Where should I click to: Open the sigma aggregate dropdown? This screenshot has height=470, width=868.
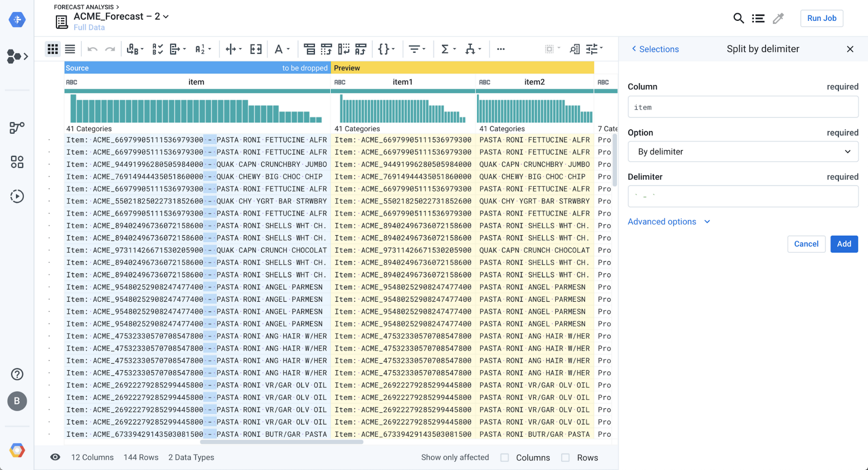pyautogui.click(x=448, y=49)
